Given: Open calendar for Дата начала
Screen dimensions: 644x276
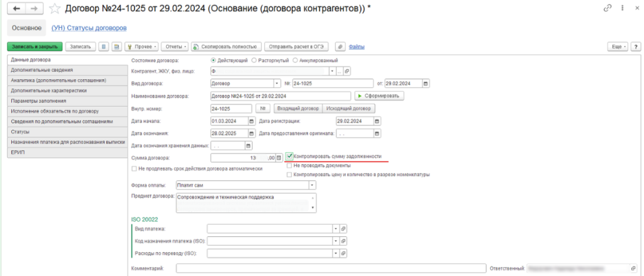Looking at the screenshot, I should click(x=252, y=121).
